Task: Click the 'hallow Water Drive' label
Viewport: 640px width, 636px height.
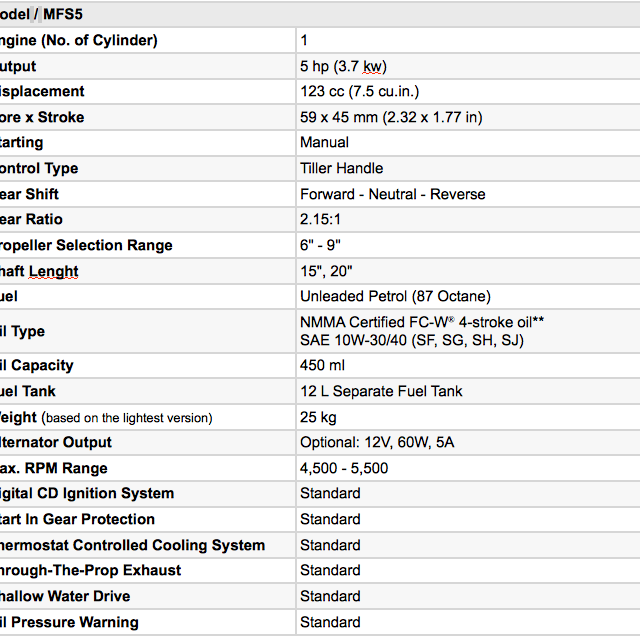Action: (x=65, y=596)
